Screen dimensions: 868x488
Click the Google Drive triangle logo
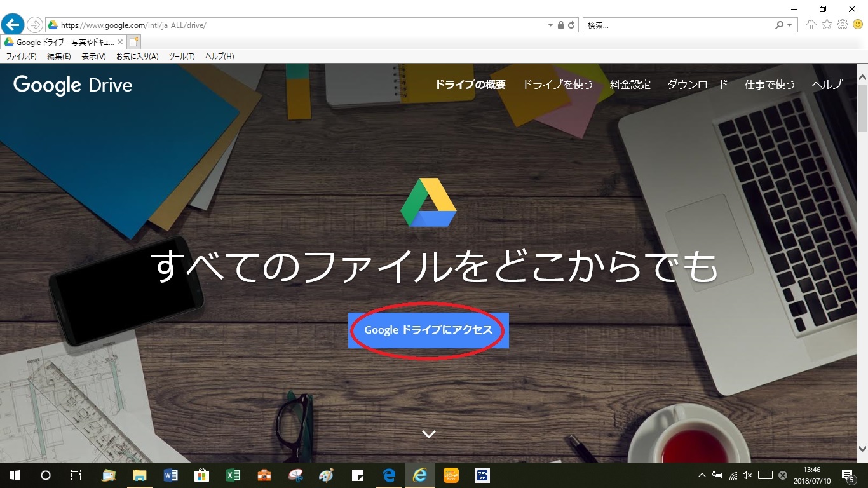(x=428, y=203)
